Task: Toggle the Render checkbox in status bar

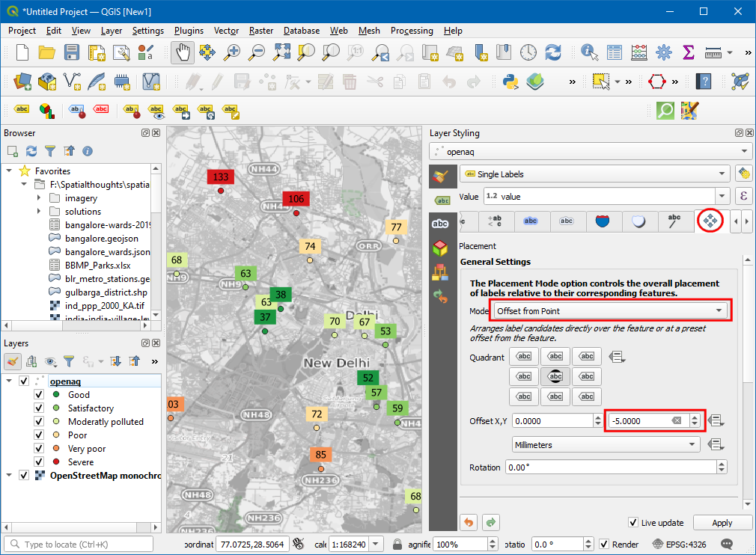Action: click(x=604, y=545)
